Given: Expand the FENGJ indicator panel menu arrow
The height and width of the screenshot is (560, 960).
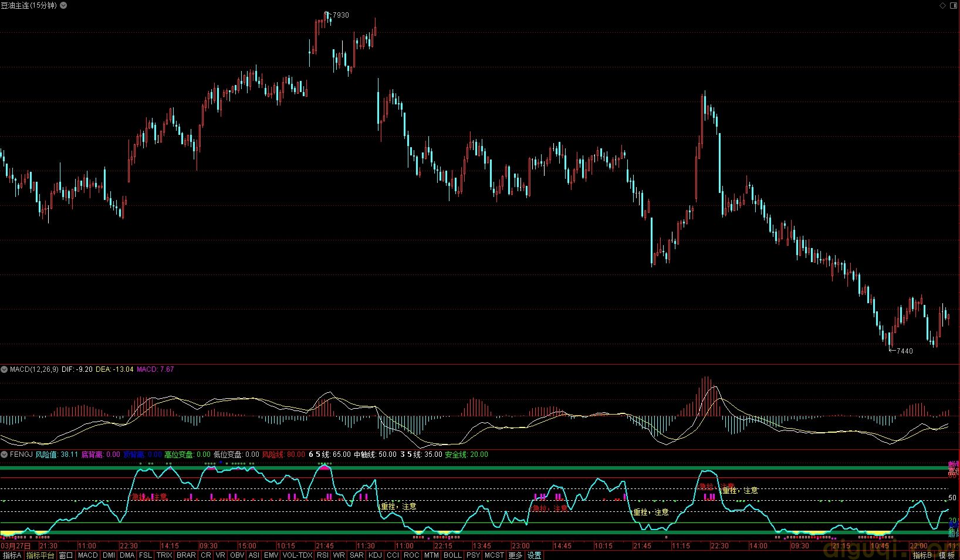Looking at the screenshot, I should tap(5, 454).
